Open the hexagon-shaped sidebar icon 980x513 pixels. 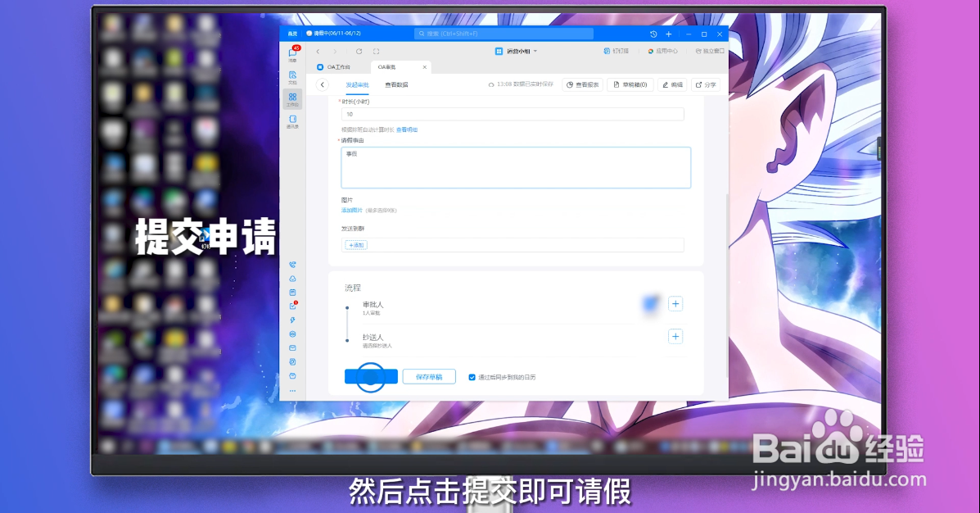click(x=292, y=334)
